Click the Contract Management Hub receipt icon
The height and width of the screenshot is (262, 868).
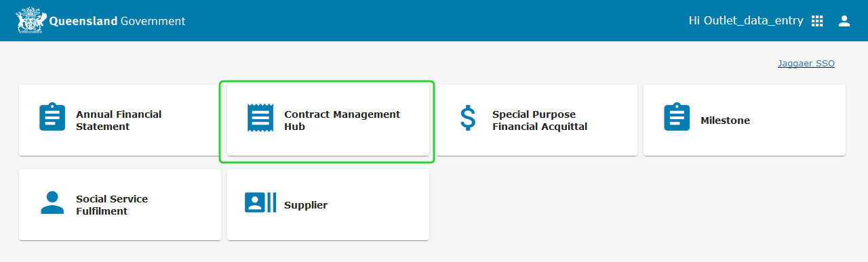[260, 118]
